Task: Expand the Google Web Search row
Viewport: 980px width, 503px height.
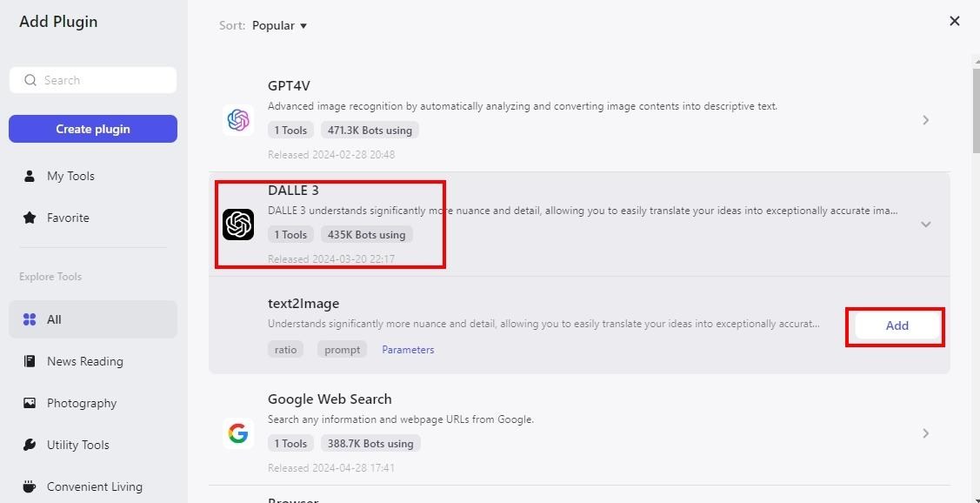Action: (x=925, y=433)
